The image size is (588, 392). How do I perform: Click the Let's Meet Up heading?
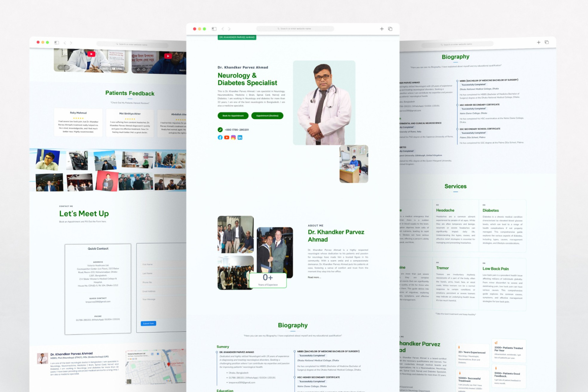tap(84, 214)
